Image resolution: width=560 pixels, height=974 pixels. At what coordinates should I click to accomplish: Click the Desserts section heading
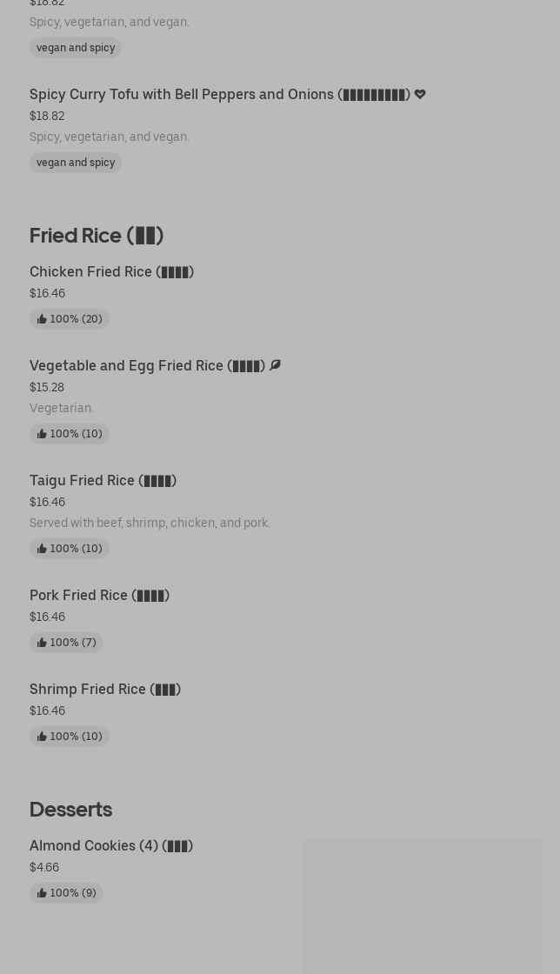point(70,809)
